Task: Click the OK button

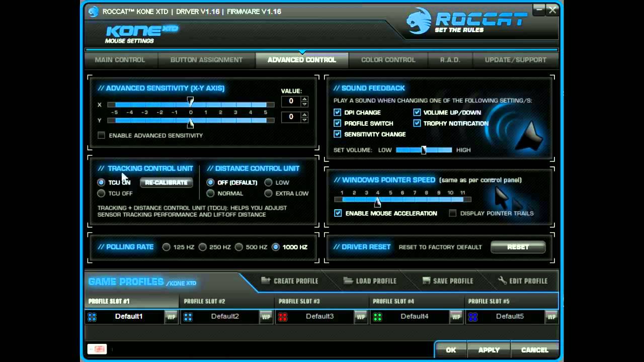Action: pos(451,350)
